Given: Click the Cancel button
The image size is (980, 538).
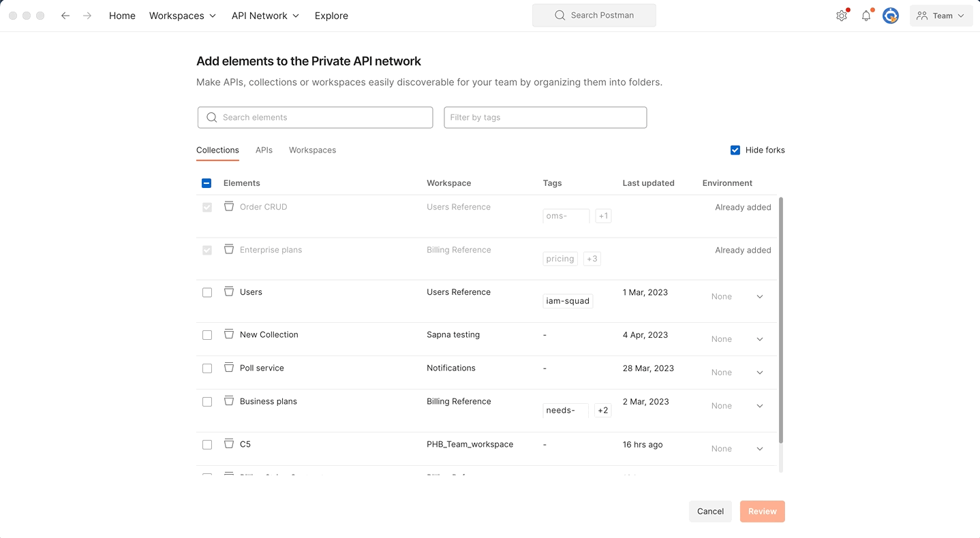Looking at the screenshot, I should pos(710,511).
